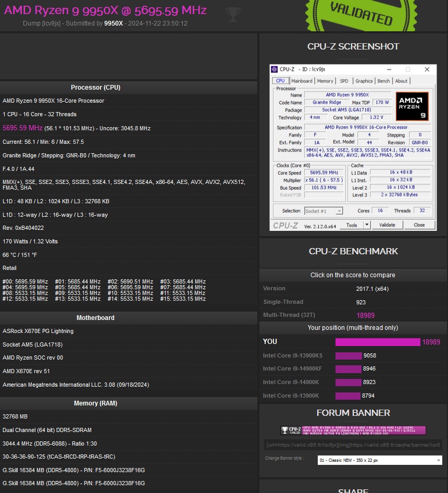The image size is (448, 493).
Task: Minimize the CPU-Z screenshot window
Action: coord(389,69)
